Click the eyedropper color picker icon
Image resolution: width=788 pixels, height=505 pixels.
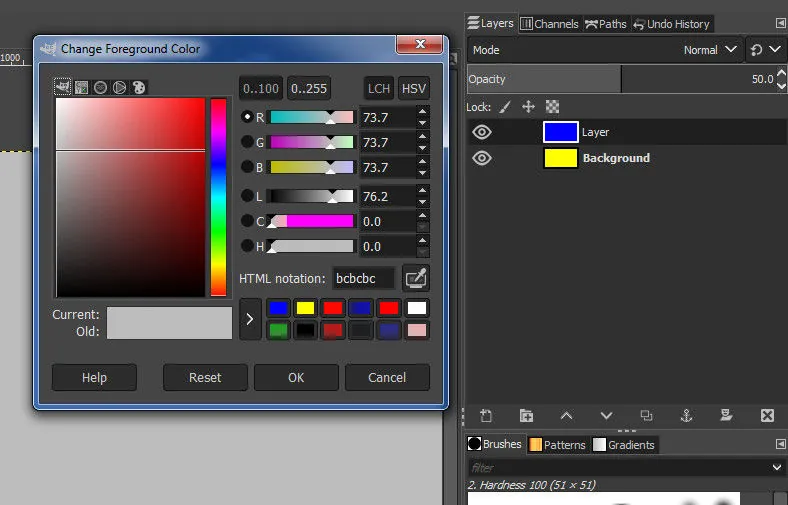tap(416, 278)
